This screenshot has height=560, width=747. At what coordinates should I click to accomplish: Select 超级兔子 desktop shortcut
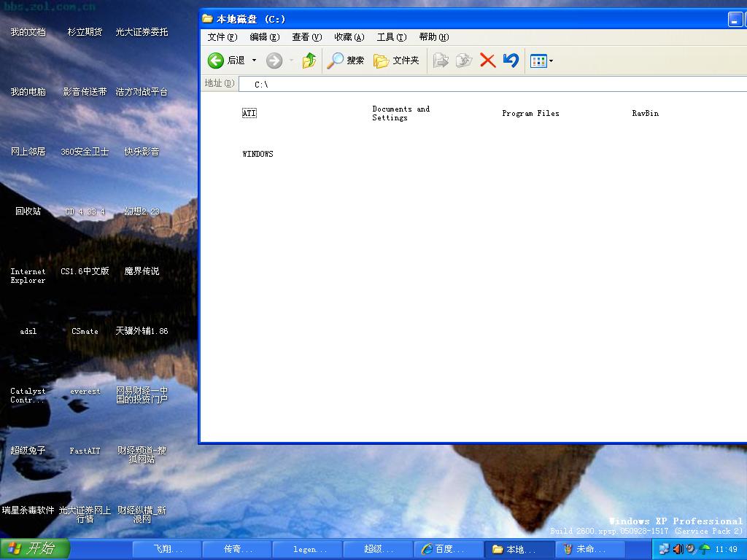click(28, 451)
